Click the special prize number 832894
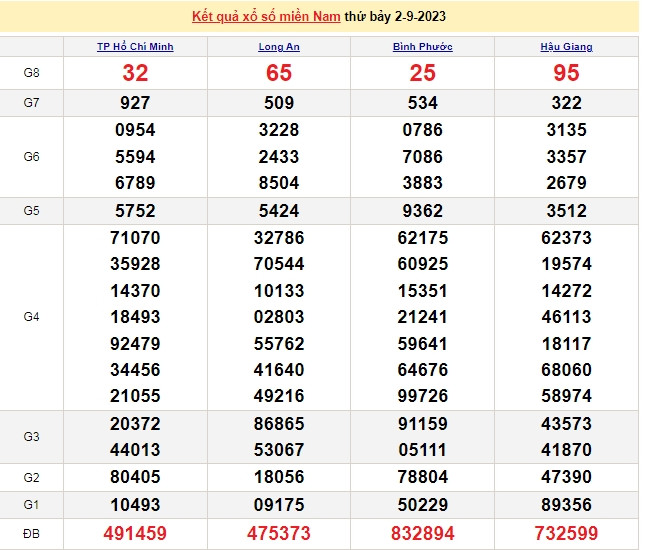The width and height of the screenshot is (647, 550). [x=423, y=534]
